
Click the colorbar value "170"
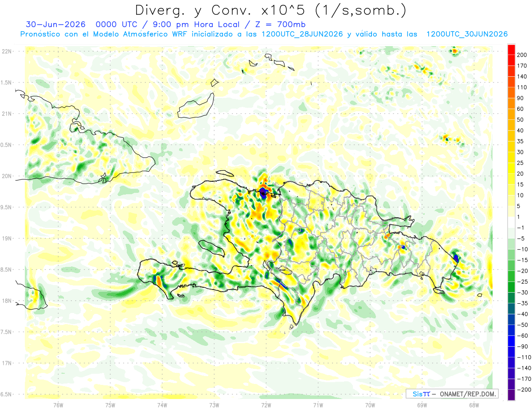(522, 66)
